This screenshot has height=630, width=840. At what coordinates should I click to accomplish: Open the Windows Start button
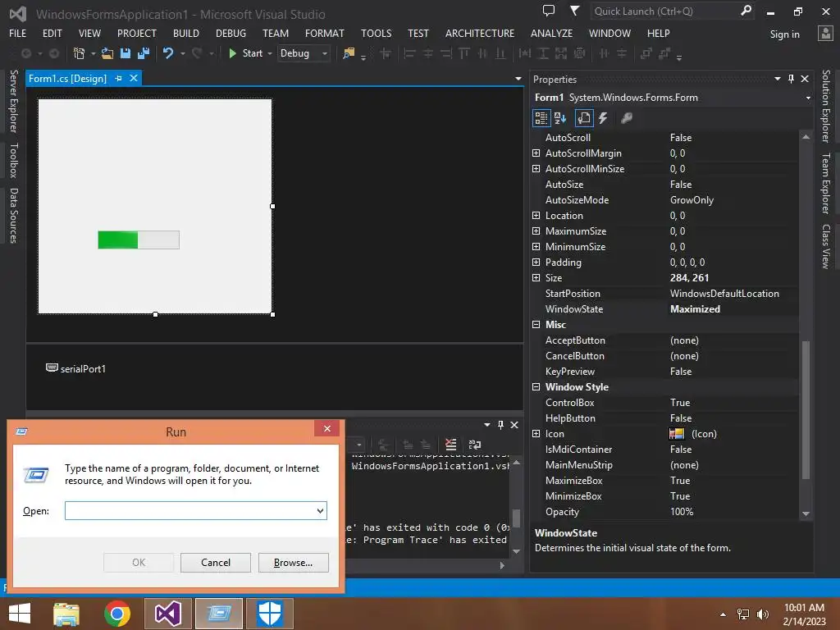point(20,614)
